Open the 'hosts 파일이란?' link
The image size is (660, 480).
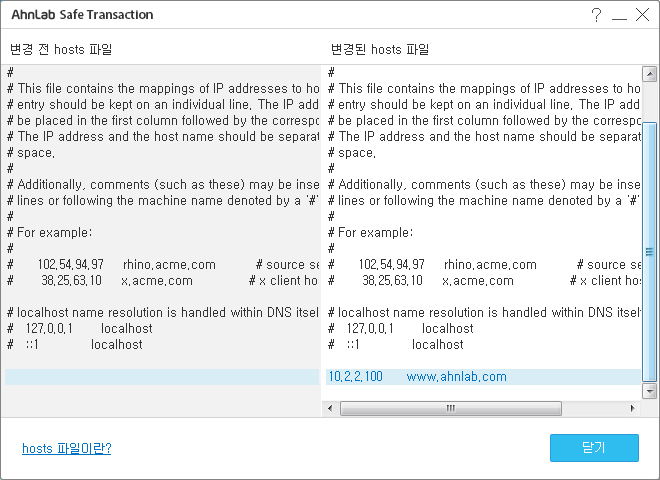(x=67, y=448)
